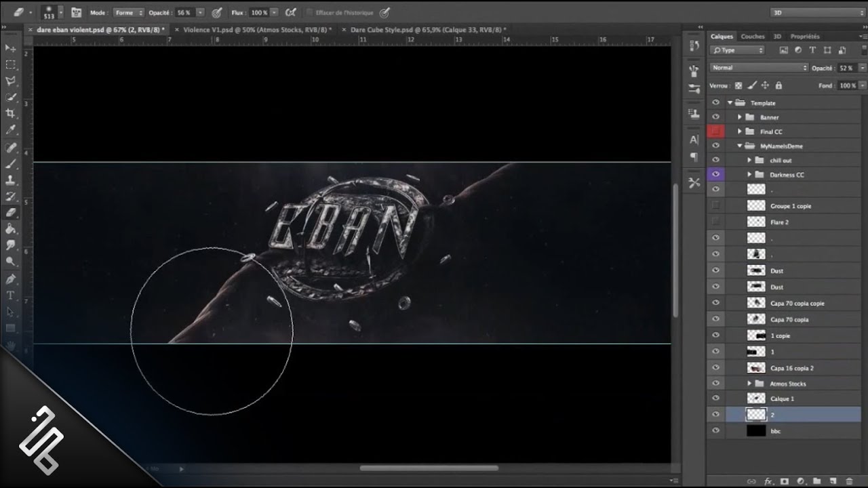Lock transparent pixels icon
Viewport: 868px width, 488px height.
pos(738,86)
